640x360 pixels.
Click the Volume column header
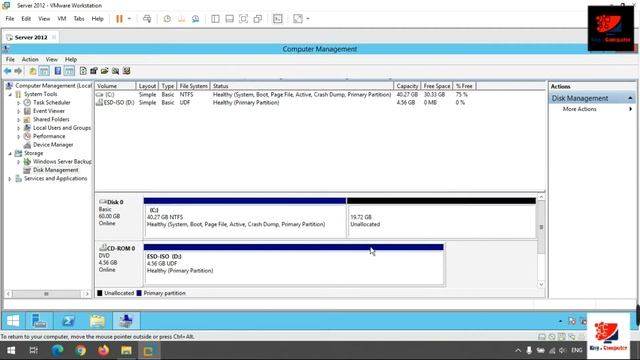(115, 86)
